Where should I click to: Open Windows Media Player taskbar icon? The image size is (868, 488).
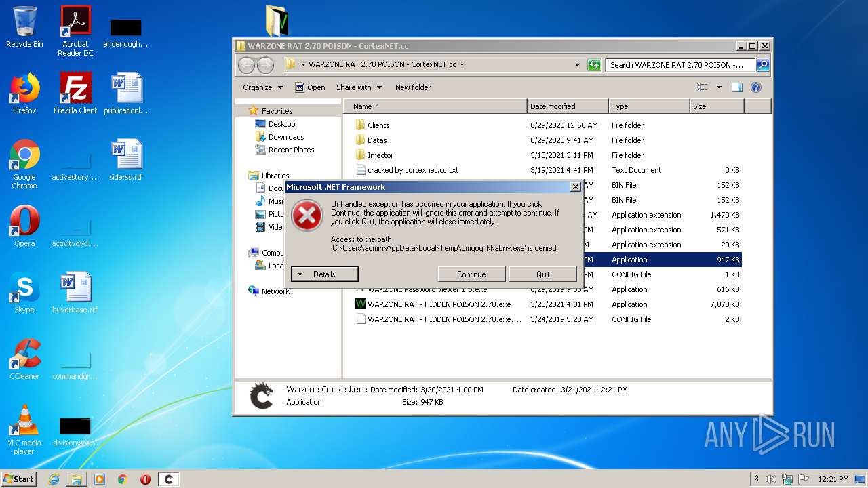[x=100, y=479]
